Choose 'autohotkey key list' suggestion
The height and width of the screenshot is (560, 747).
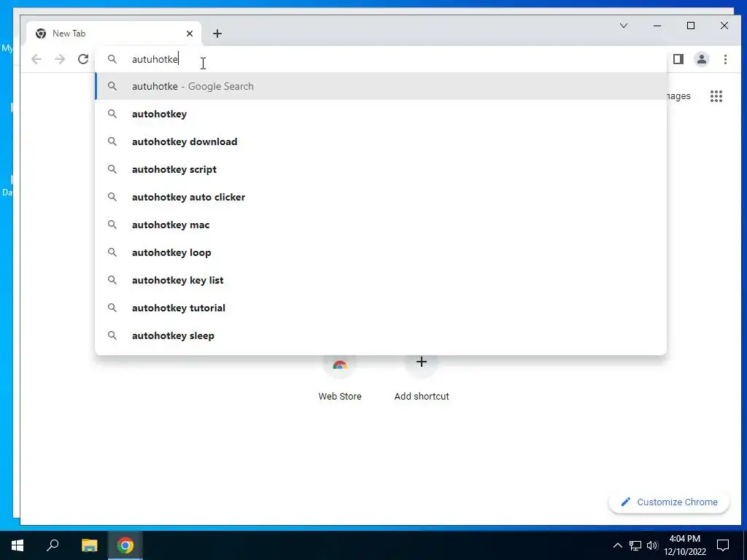point(381,280)
